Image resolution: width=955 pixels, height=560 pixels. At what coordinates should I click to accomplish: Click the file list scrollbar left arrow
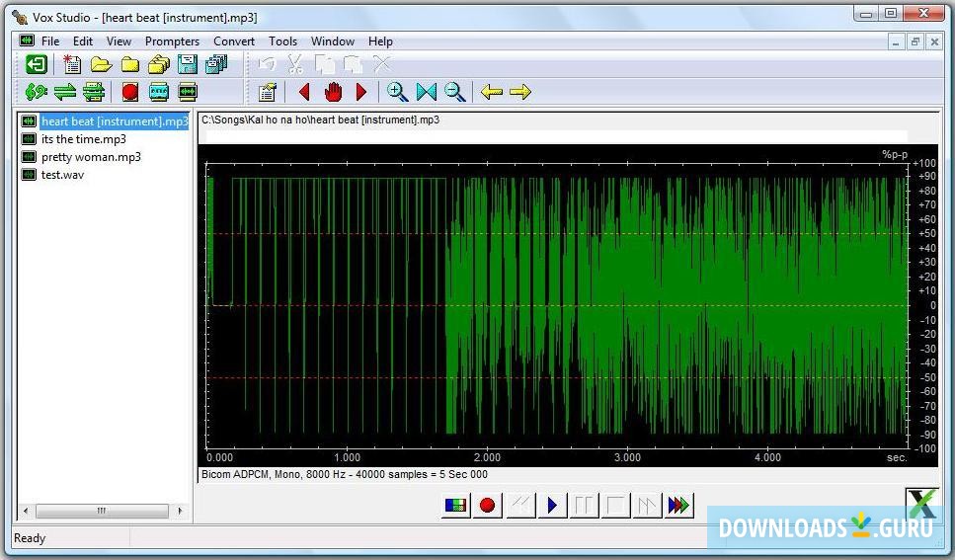point(25,511)
